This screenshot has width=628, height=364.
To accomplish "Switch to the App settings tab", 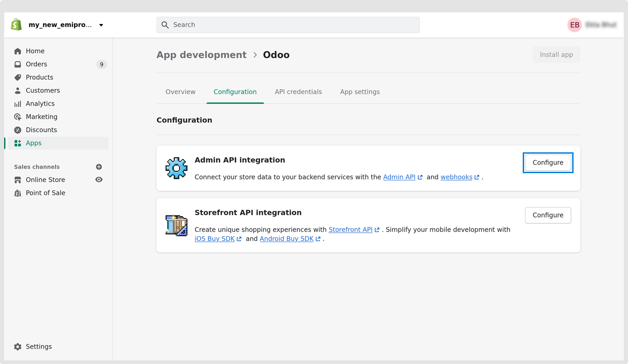I will click(360, 92).
